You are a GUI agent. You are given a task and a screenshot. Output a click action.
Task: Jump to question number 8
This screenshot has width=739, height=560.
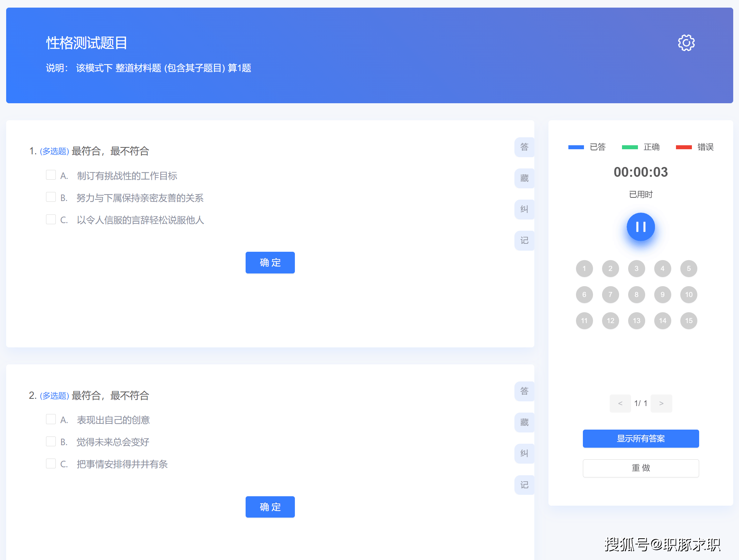point(636,294)
